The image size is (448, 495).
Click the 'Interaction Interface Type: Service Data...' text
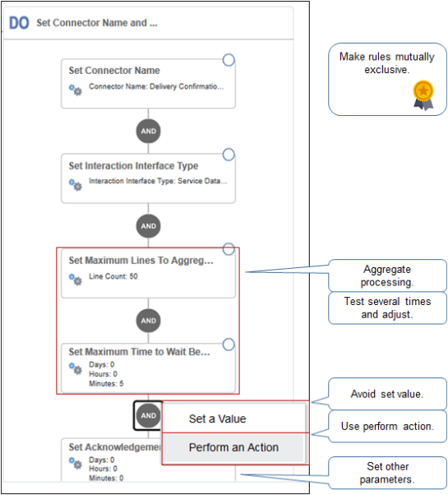pyautogui.click(x=158, y=181)
